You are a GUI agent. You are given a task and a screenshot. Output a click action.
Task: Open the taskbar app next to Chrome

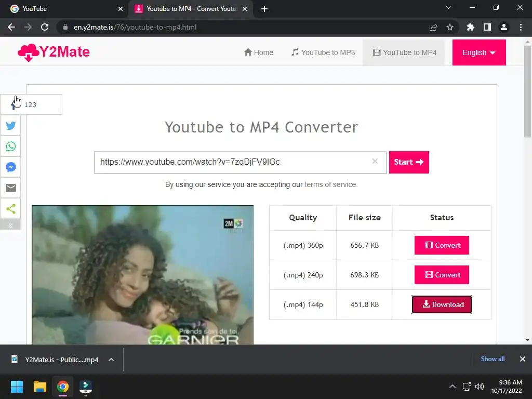[86, 387]
